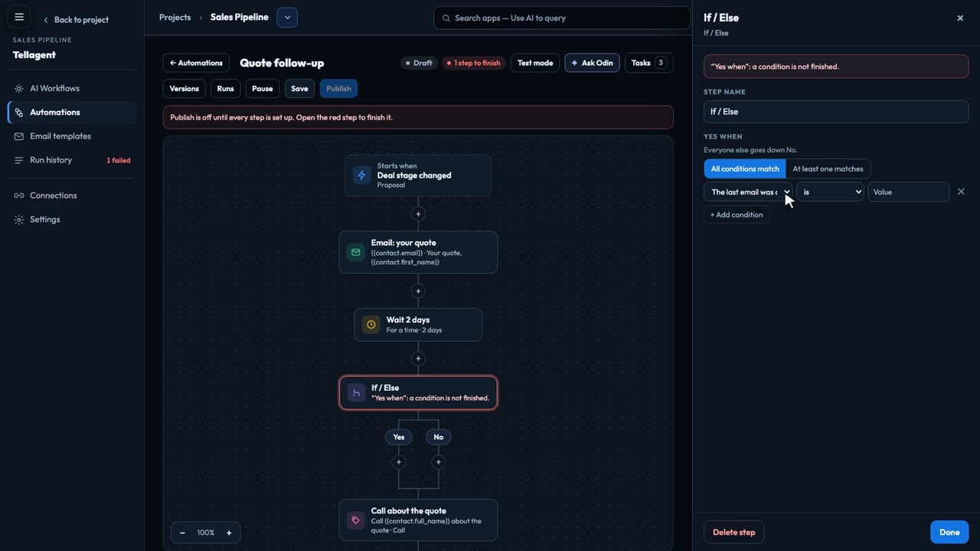The width and height of the screenshot is (980, 551).
Task: Click Delete step button
Action: (733, 532)
